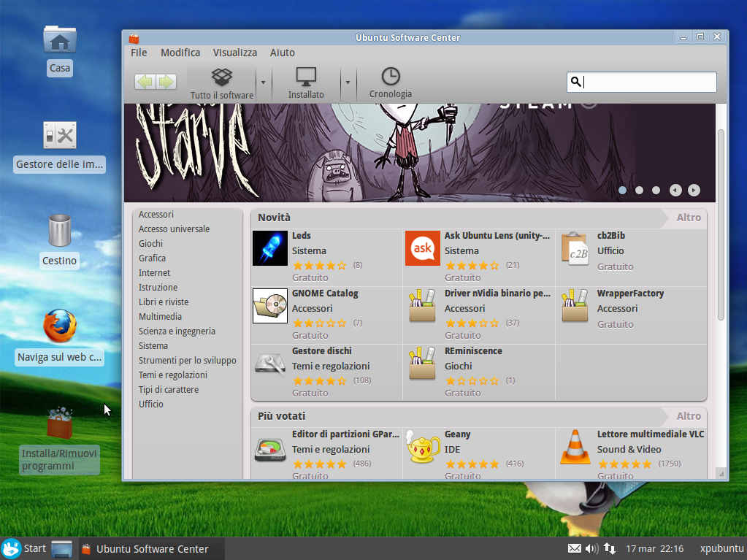747x560 pixels.
Task: Show Installato software view
Action: click(306, 83)
